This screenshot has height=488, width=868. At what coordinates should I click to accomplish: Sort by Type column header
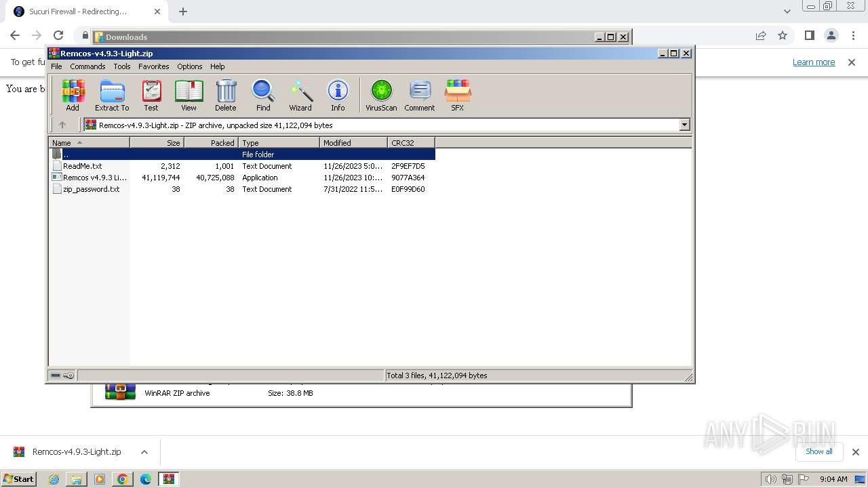click(x=279, y=143)
